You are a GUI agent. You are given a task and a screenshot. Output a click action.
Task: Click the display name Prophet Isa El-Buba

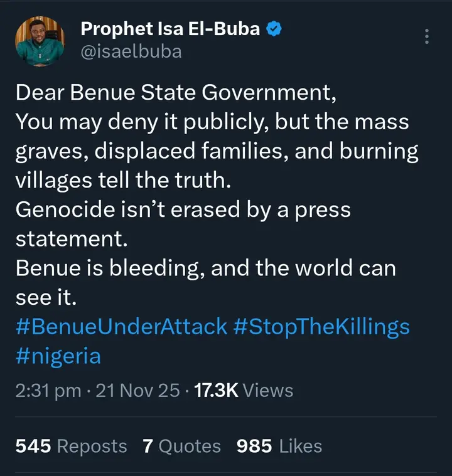coord(169,29)
